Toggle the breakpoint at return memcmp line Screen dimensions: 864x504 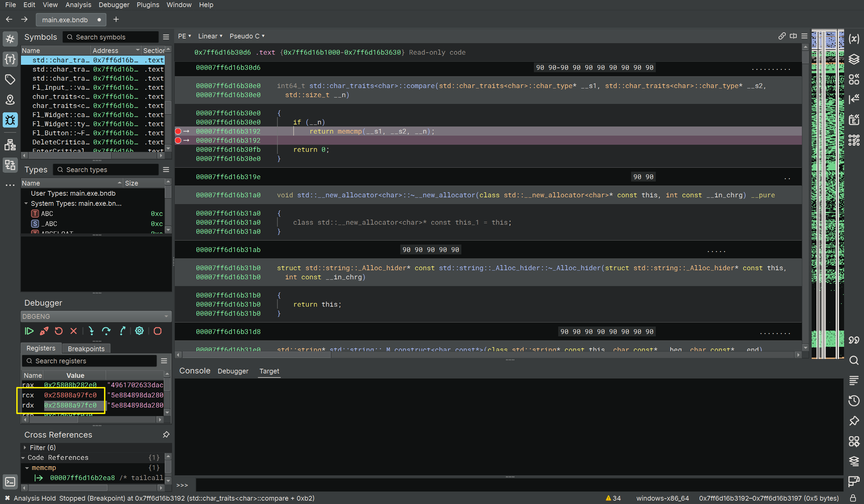pos(178,131)
